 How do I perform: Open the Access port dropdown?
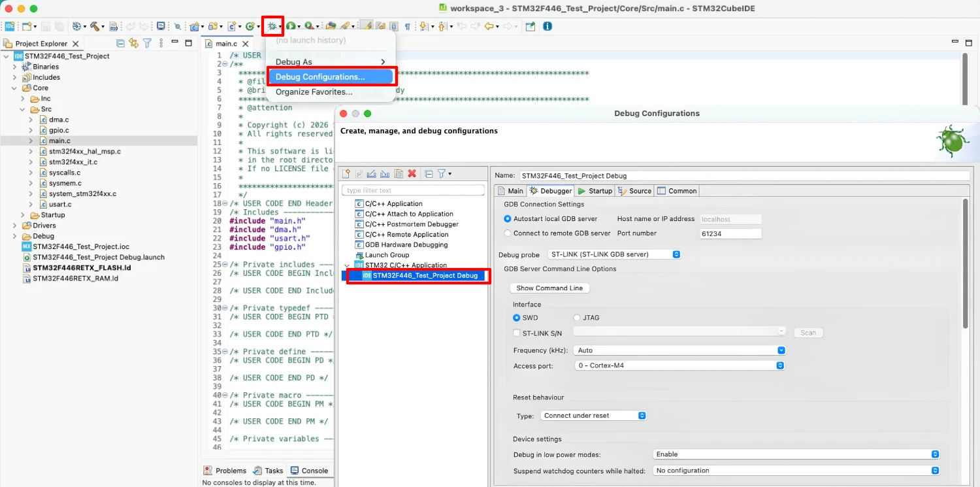[x=679, y=365]
